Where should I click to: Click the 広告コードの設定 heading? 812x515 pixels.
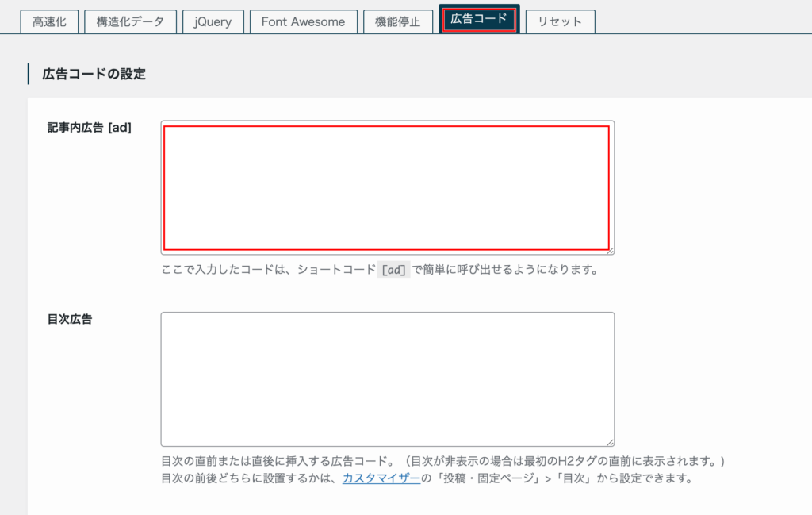coord(94,74)
